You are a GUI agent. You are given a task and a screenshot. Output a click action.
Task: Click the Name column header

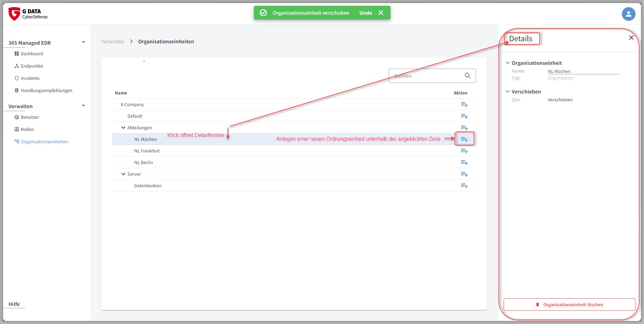(121, 93)
